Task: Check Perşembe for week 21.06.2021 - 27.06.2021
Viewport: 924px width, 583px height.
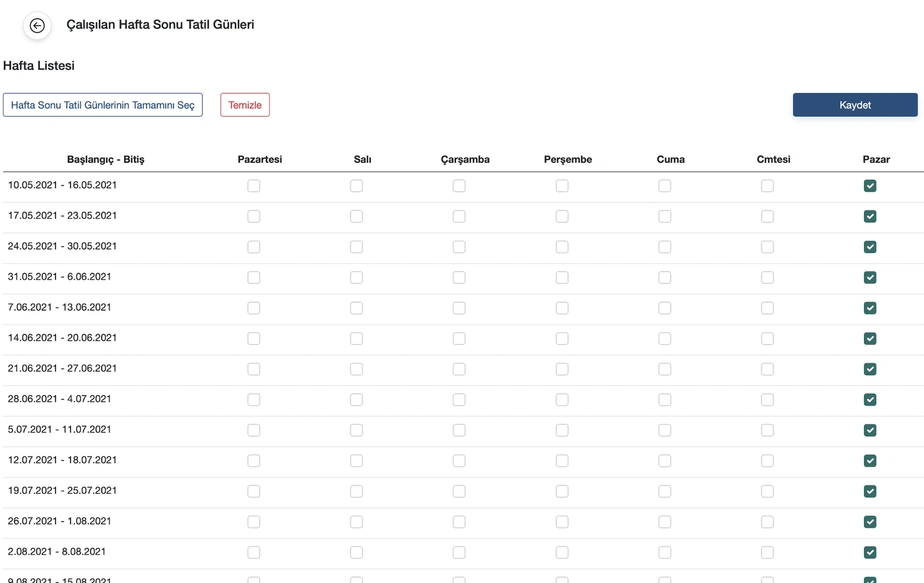Action: (562, 369)
